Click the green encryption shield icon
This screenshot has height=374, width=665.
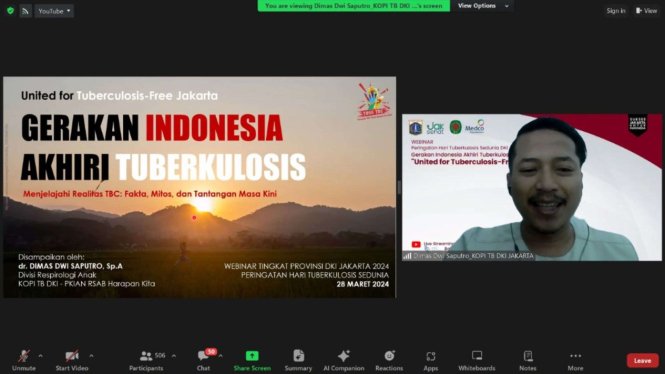point(10,11)
